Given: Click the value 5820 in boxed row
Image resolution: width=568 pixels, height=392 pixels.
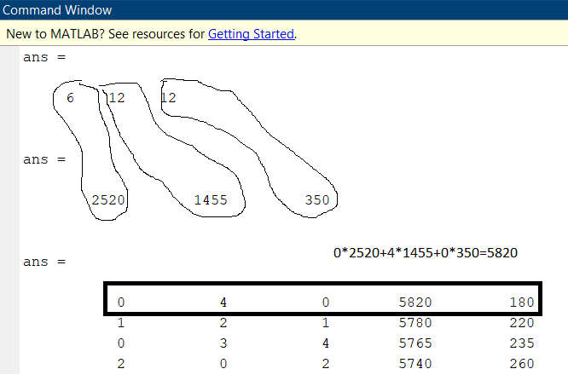Looking at the screenshot, I should tap(414, 303).
